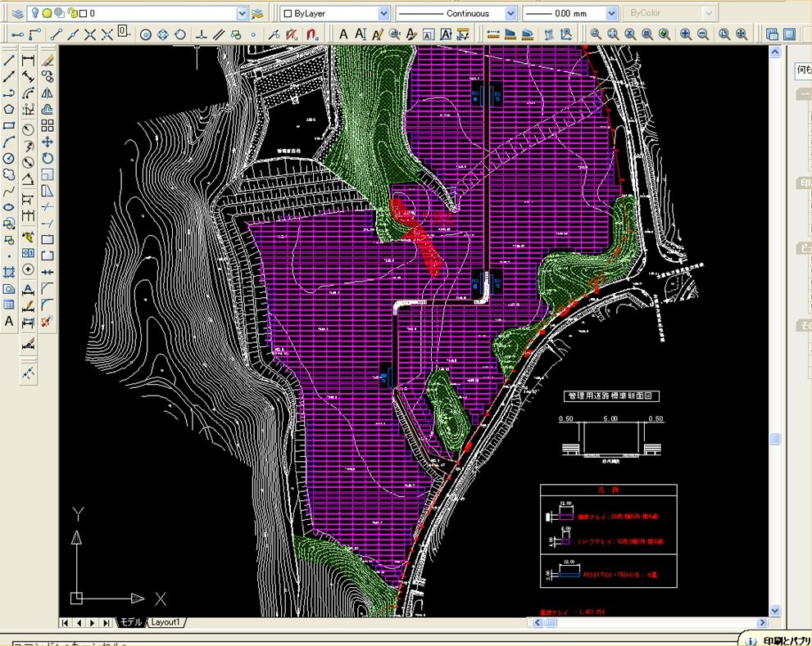This screenshot has width=812, height=646.
Task: Select the Rotate tool
Action: [x=48, y=158]
